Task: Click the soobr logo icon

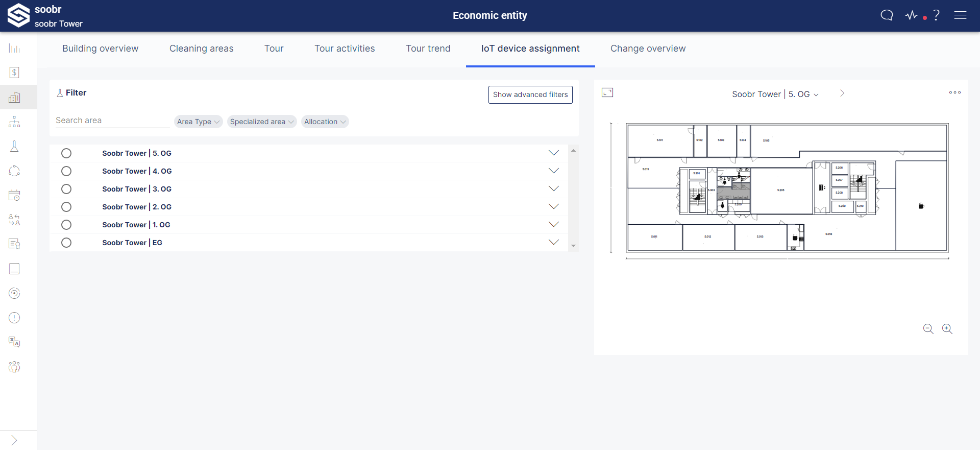Action: [18, 15]
